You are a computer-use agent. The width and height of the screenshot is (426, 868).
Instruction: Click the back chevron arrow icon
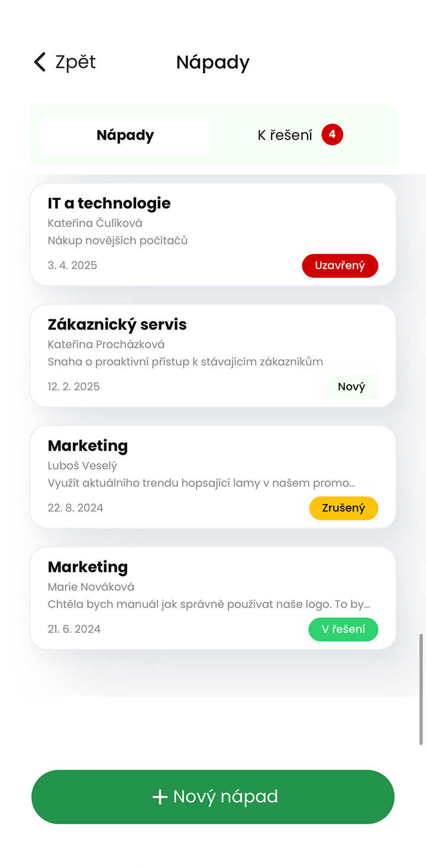point(40,62)
